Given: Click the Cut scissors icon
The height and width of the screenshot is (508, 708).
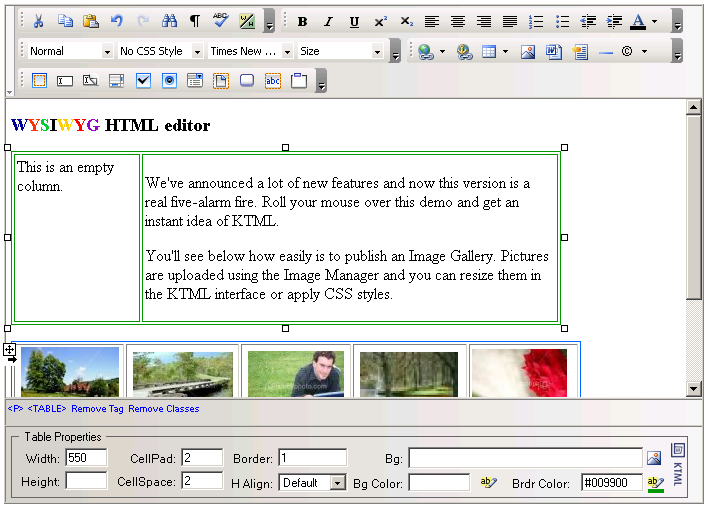Looking at the screenshot, I should click(39, 21).
